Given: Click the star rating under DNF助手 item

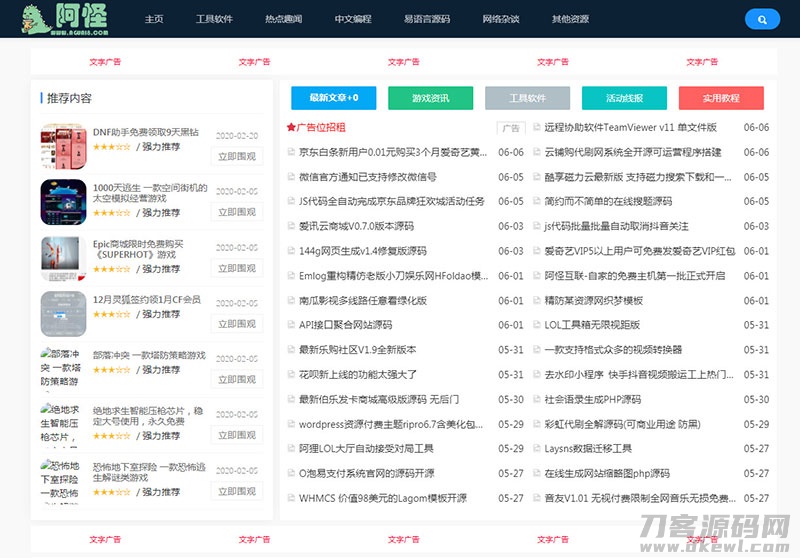Looking at the screenshot, I should [x=111, y=147].
